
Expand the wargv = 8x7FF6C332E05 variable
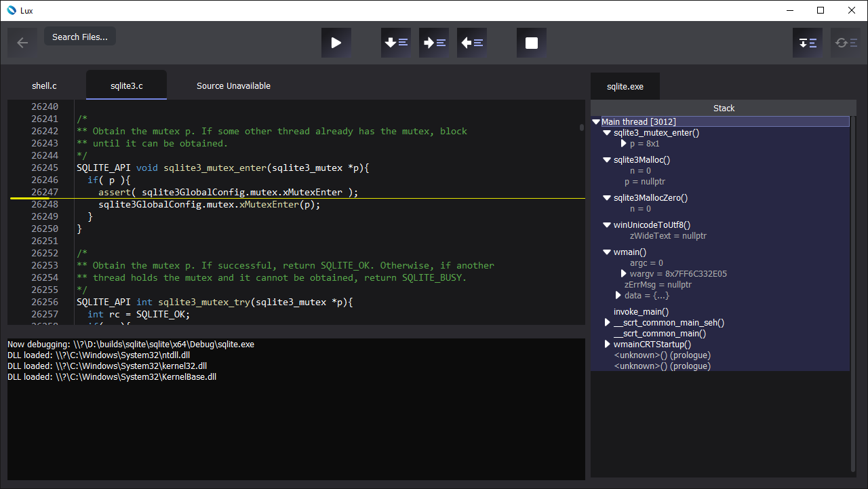(624, 274)
